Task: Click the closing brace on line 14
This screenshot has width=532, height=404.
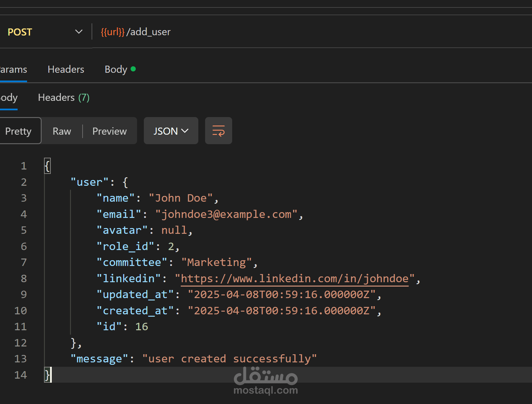Action: (x=47, y=375)
